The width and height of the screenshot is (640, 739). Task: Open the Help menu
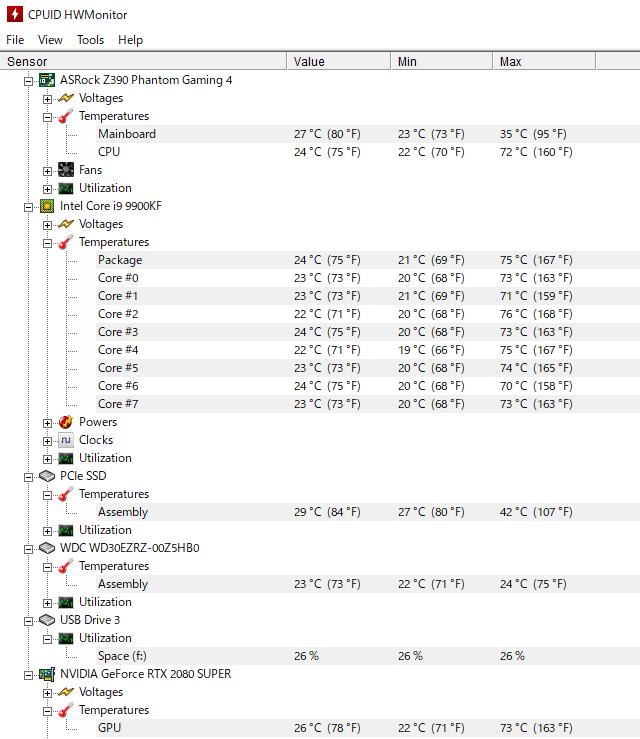tap(130, 40)
